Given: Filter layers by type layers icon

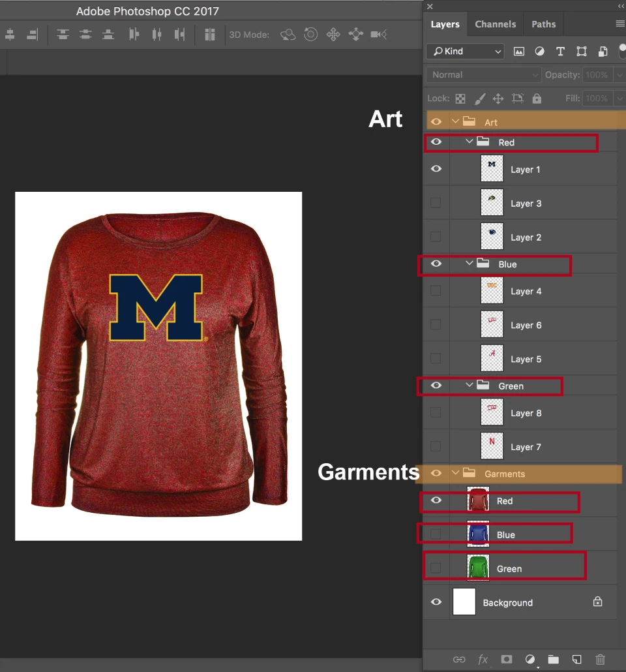Looking at the screenshot, I should point(560,52).
